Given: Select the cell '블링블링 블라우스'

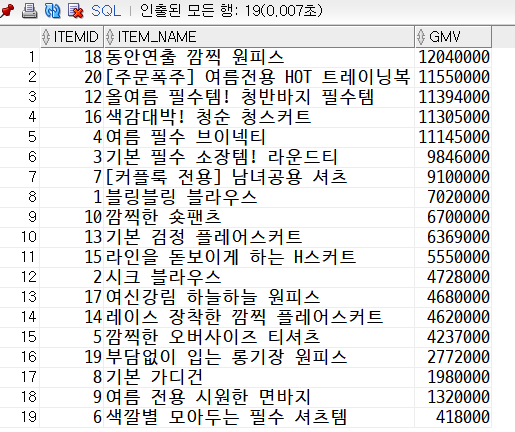Looking at the screenshot, I should (259, 197).
